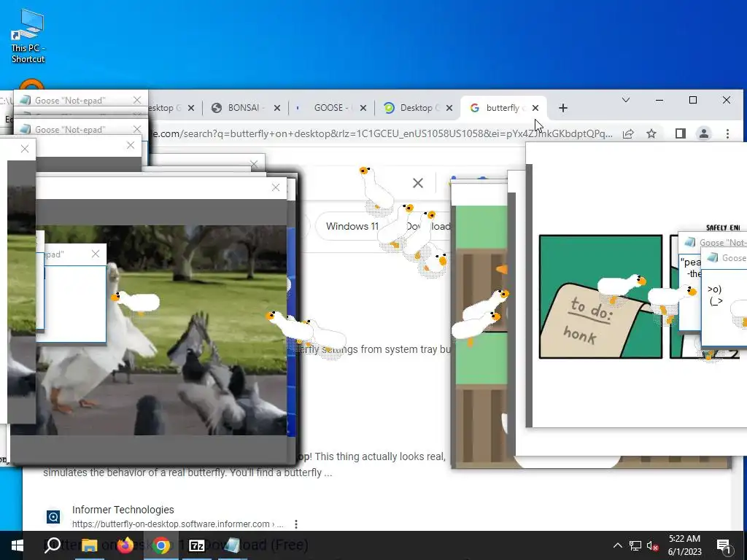Viewport: 747px width, 560px height.
Task: Switch to Chrome in the taskbar
Action: [x=161, y=545]
